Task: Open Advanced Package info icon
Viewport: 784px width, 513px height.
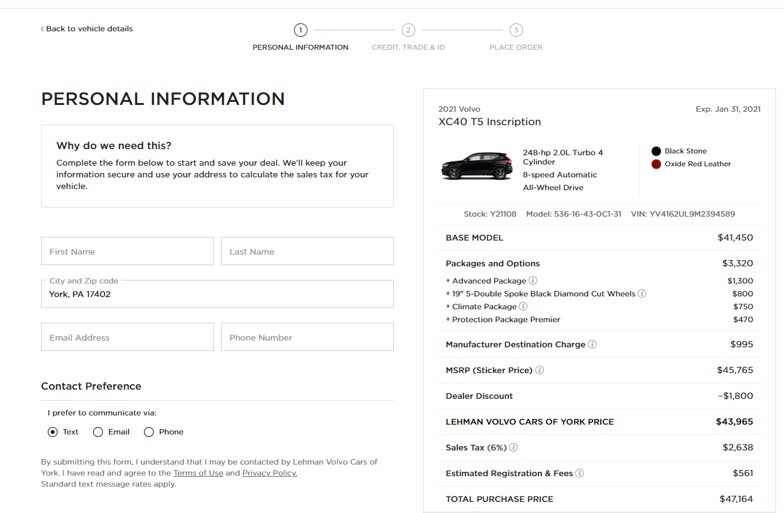Action: [x=533, y=281]
